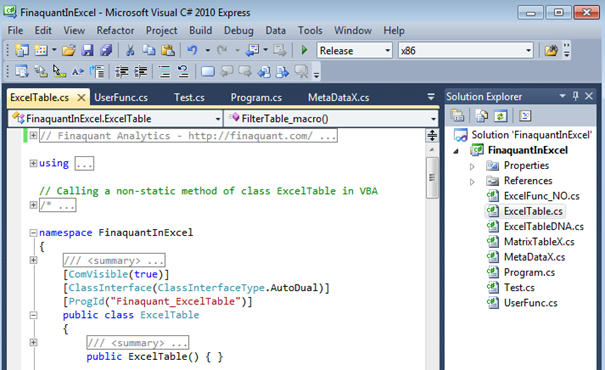Click next bookmark in folder icon
605x370 pixels.
click(282, 72)
